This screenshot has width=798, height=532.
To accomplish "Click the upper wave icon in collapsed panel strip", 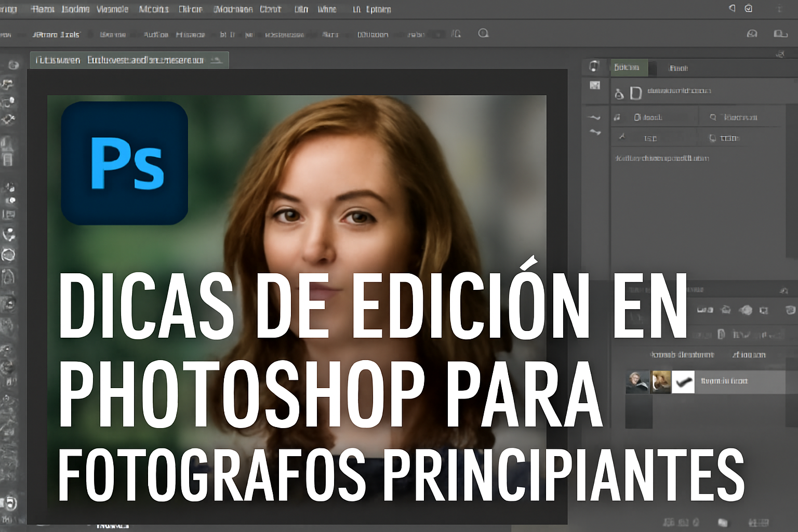I will 595,117.
